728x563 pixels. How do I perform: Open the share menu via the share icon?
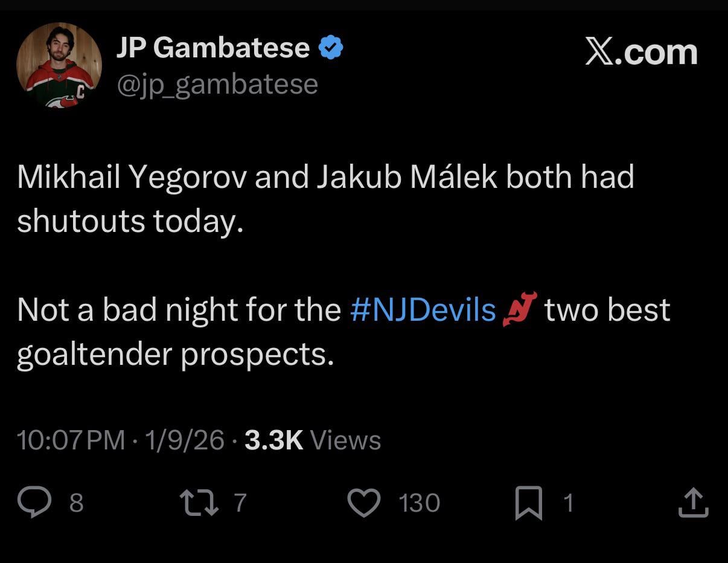pos(693,502)
